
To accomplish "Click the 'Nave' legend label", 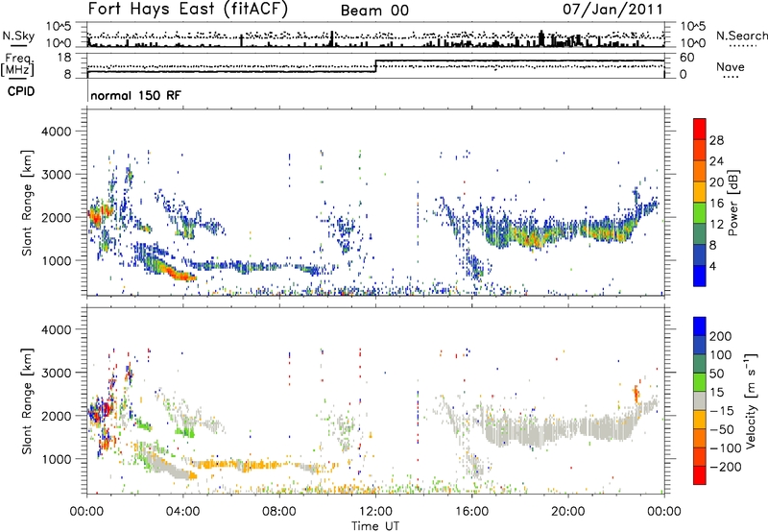I will [x=731, y=67].
